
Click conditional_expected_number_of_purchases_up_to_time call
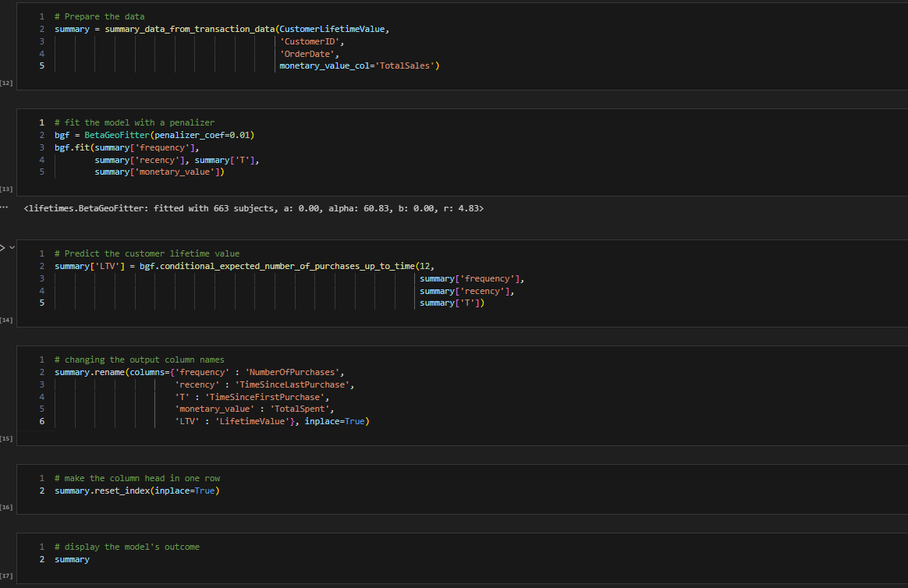click(287, 266)
